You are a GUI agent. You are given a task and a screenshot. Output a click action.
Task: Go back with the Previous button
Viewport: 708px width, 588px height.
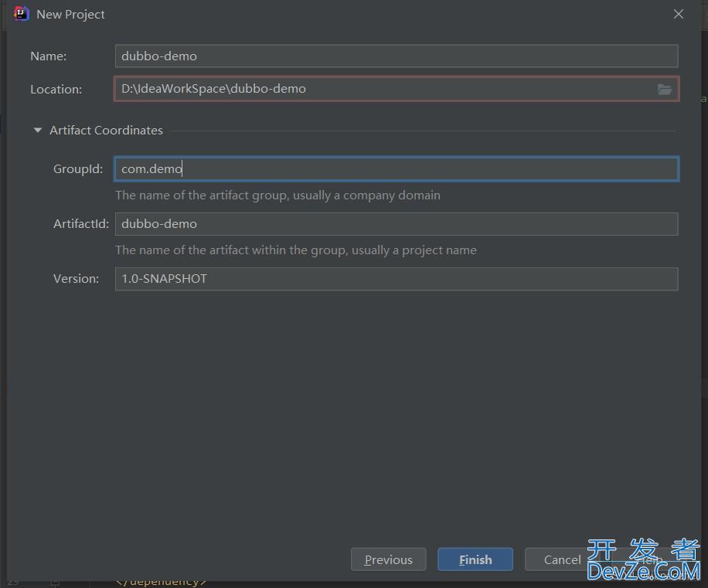click(388, 559)
